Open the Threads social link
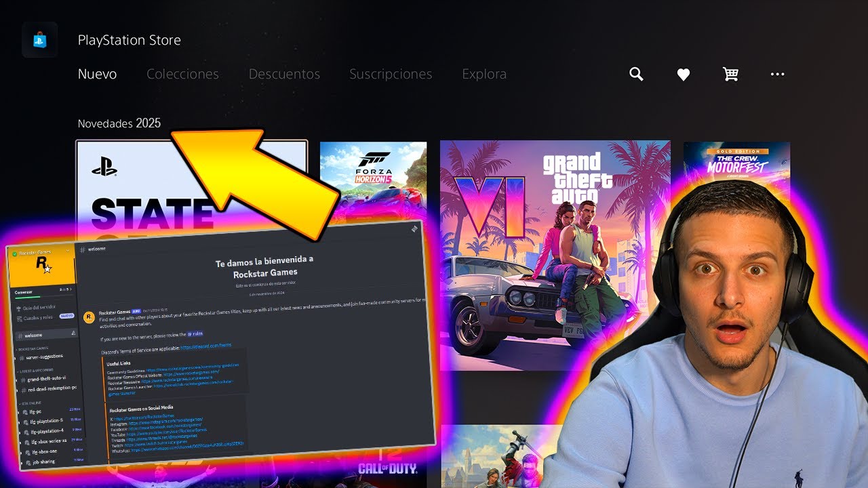The image size is (868, 488). click(161, 437)
